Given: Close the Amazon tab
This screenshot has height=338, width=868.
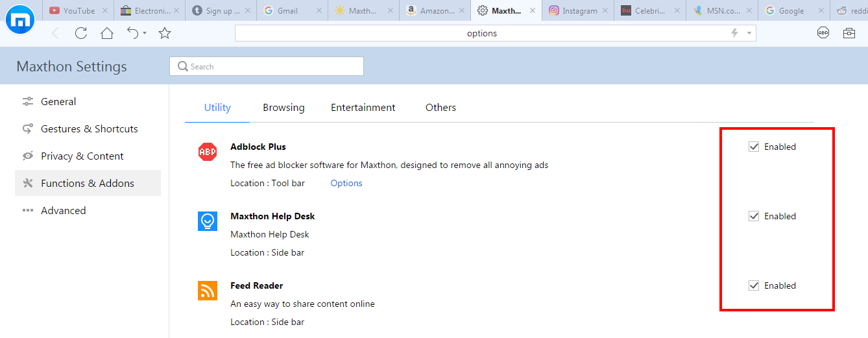Looking at the screenshot, I should point(461,10).
